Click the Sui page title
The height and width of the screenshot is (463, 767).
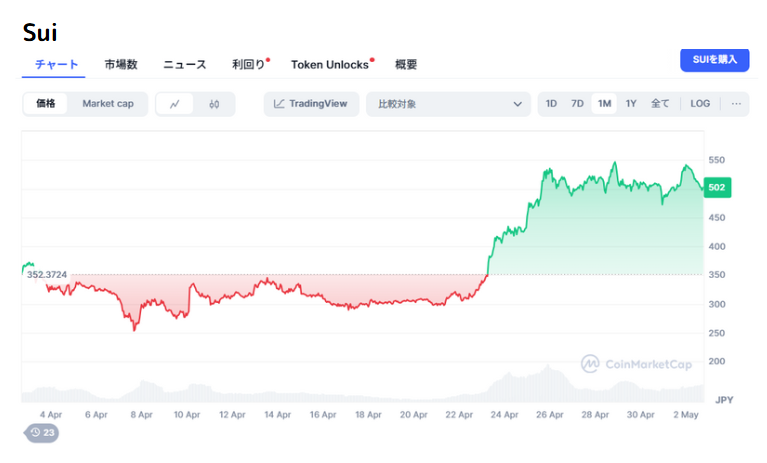(x=40, y=33)
